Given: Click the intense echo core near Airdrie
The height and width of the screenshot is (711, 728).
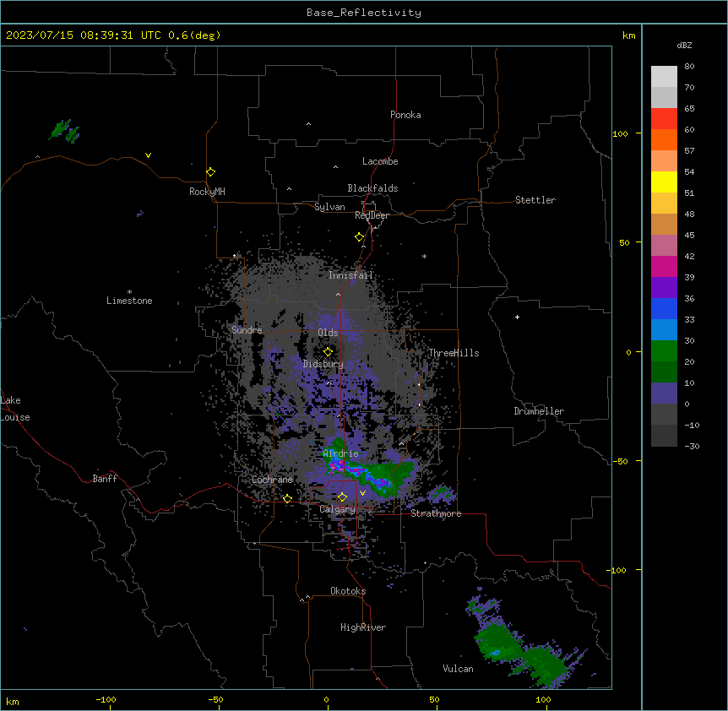Looking at the screenshot, I should point(336,465).
